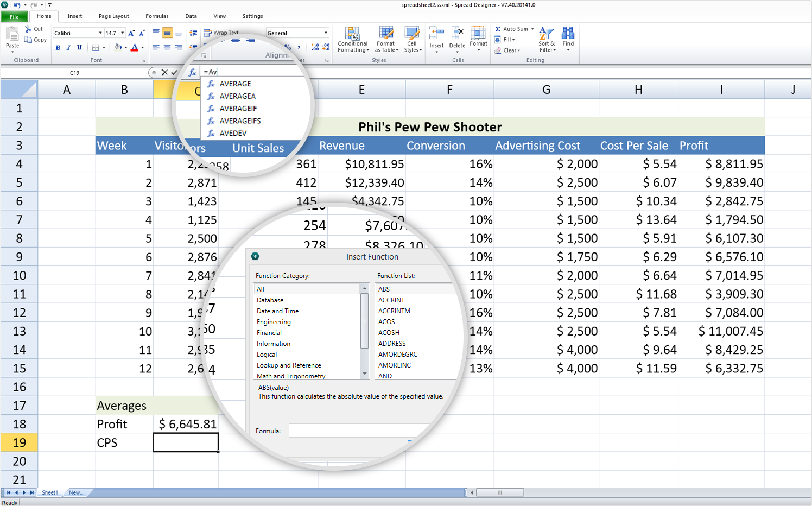This screenshot has width=812, height=506.
Task: Open the Calibri font name dropdown
Action: click(x=100, y=33)
